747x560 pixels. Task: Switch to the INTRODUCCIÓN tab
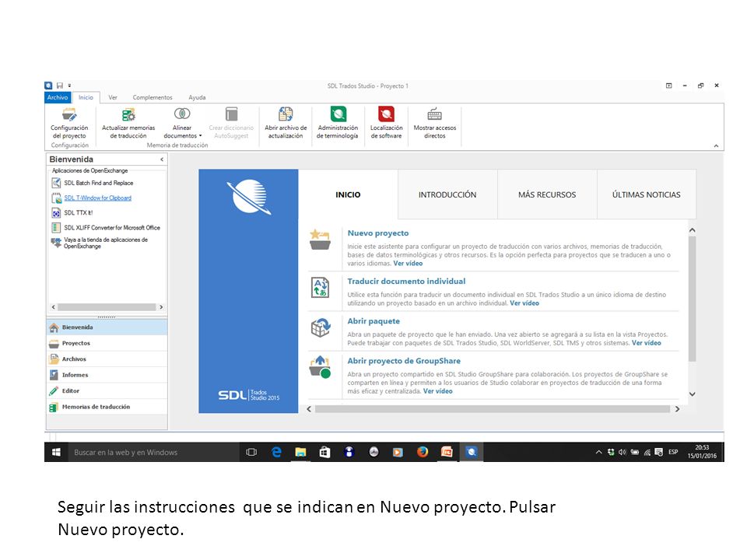tap(447, 194)
